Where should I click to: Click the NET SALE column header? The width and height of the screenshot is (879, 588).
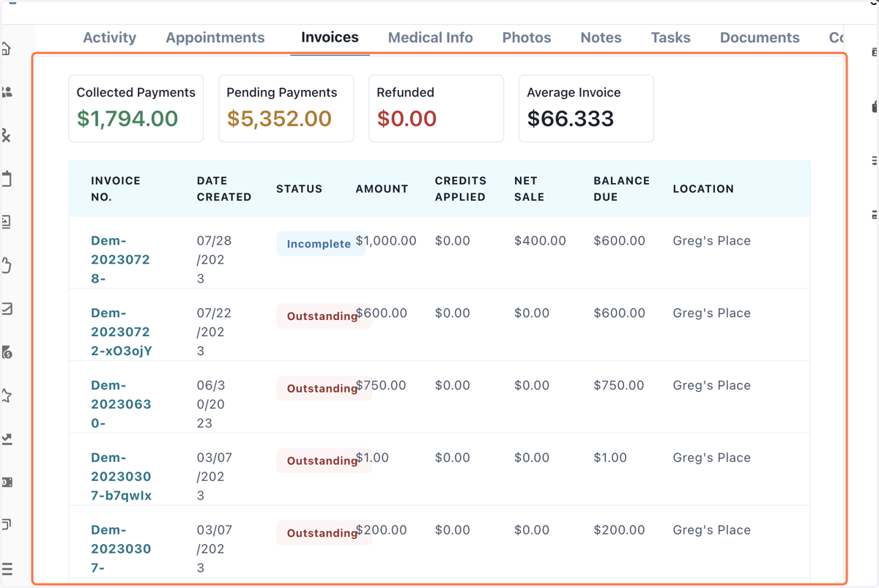[x=530, y=188]
